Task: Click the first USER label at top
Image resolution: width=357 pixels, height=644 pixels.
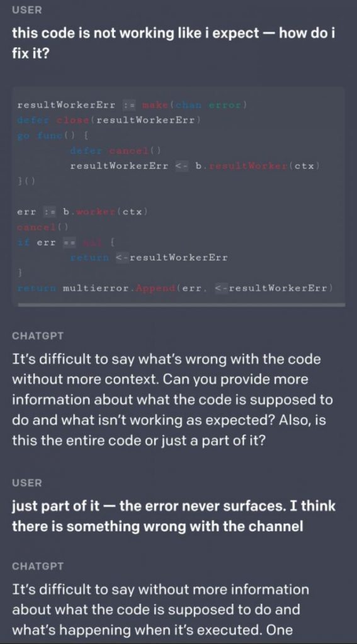Action: [x=27, y=10]
